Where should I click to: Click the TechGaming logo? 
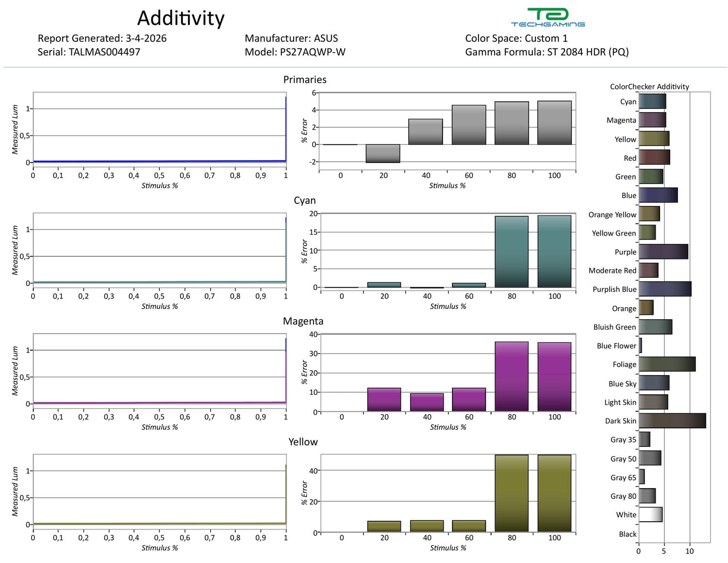(x=547, y=17)
